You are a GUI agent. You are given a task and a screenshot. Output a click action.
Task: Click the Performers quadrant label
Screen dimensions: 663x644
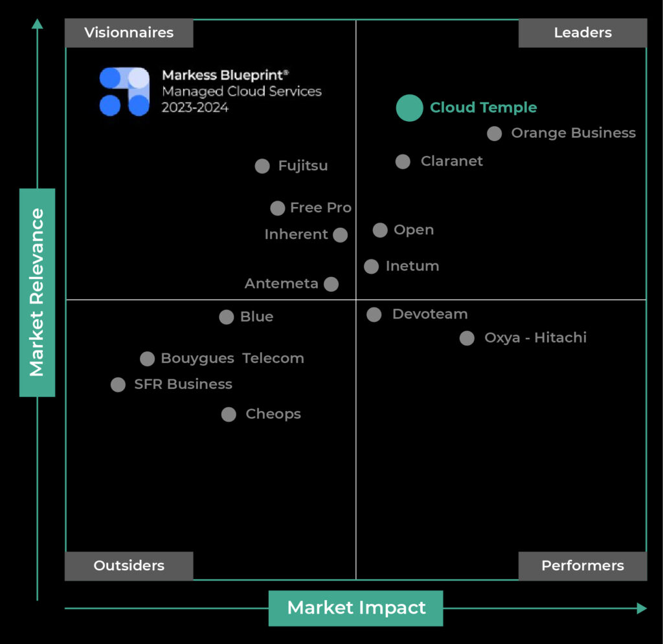click(583, 566)
